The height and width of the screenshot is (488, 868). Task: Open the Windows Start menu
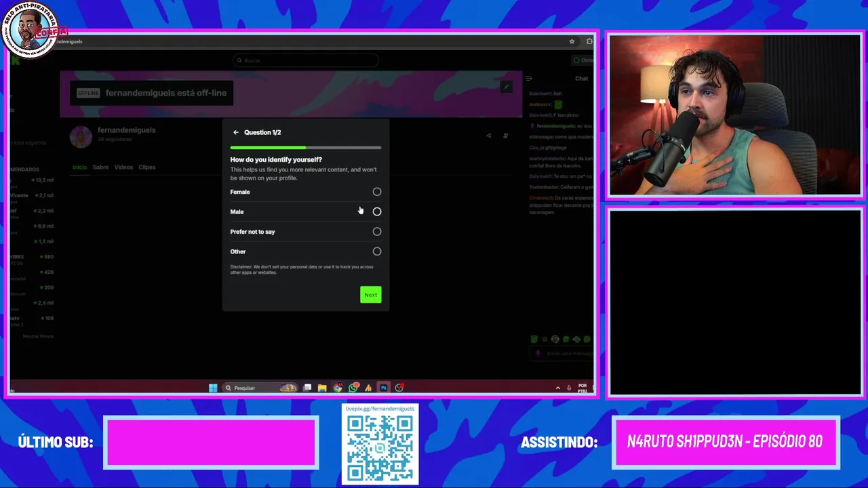tap(213, 388)
